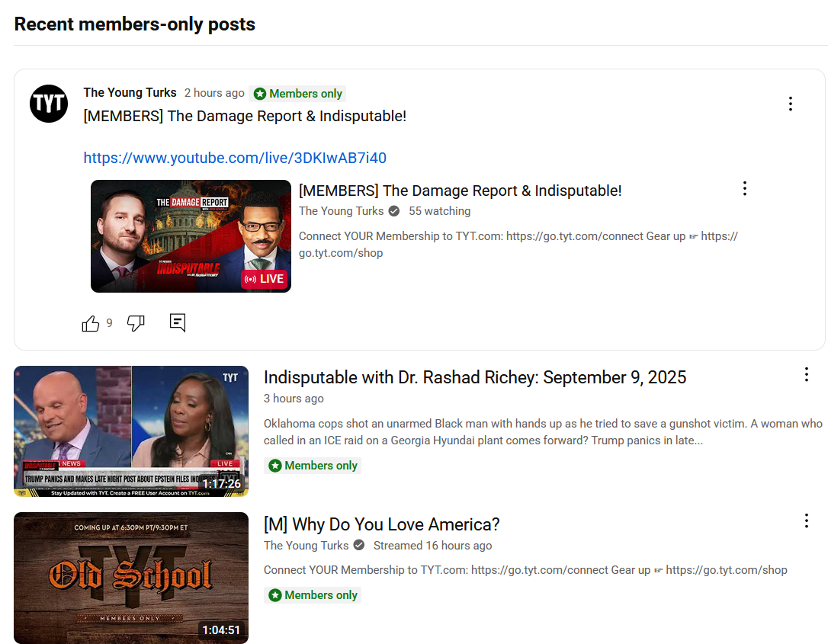This screenshot has width=828, height=644.
Task: Click the Oklahoma cops video description text
Action: [543, 432]
